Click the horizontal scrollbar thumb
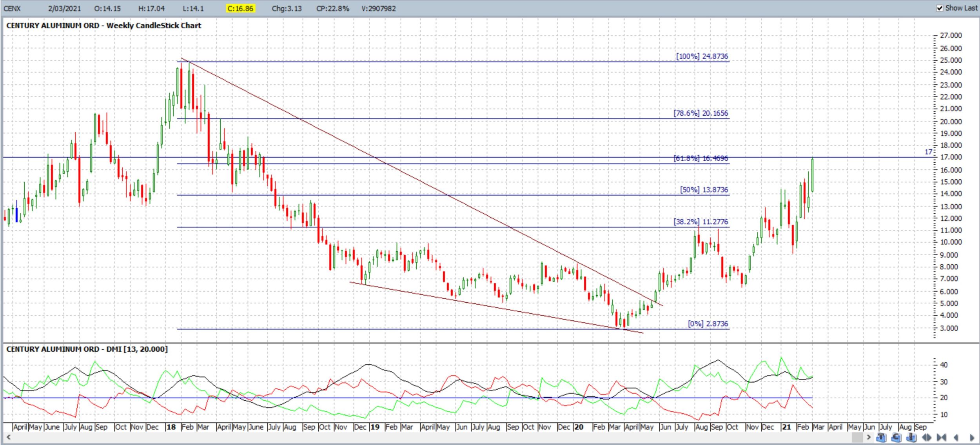The width and height of the screenshot is (980, 445). pos(857,437)
